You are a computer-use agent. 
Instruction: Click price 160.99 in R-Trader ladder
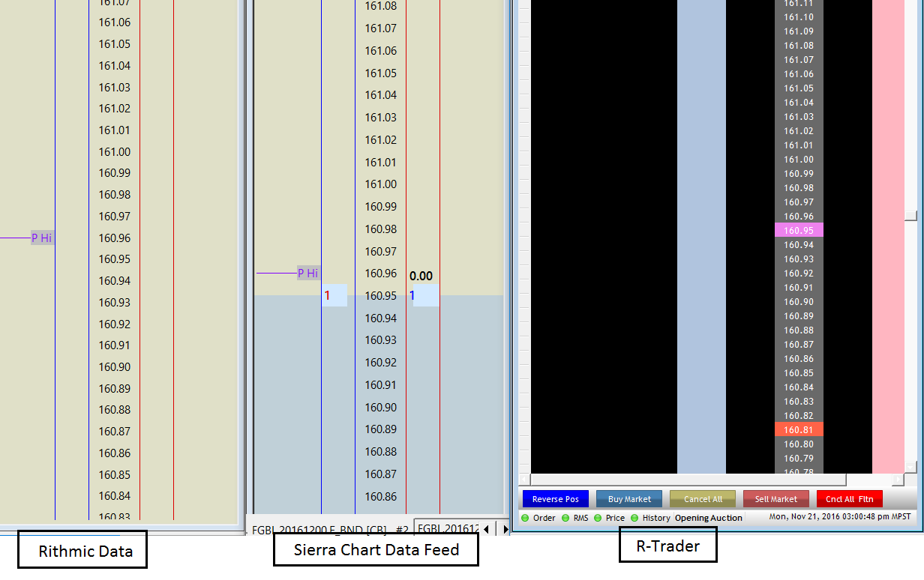[799, 174]
